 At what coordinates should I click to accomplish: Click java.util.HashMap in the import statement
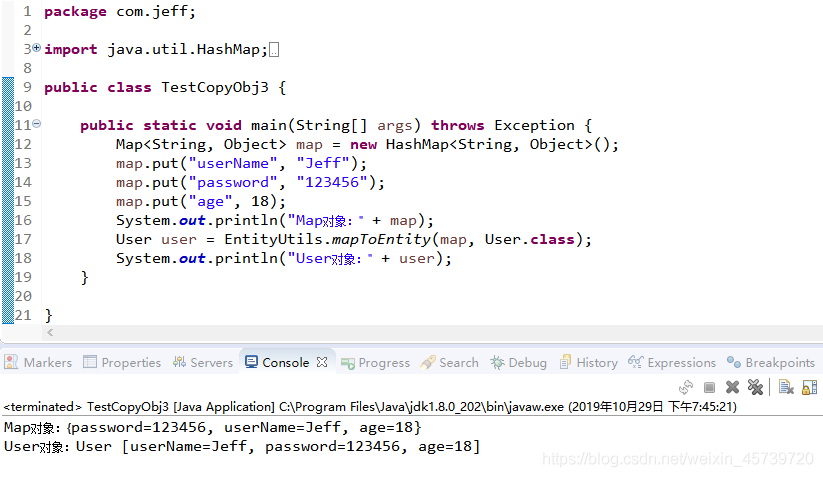tap(183, 49)
